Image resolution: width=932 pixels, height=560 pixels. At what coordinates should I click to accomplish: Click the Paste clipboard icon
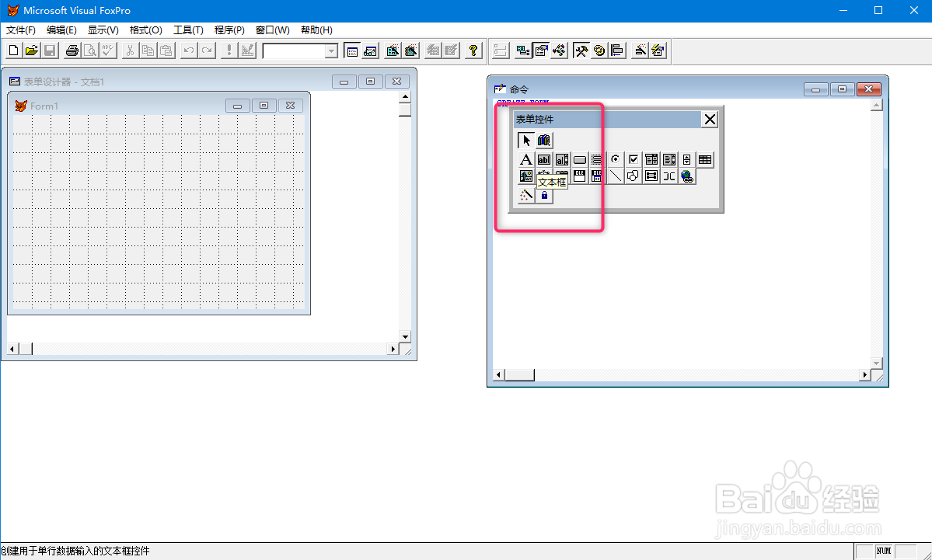(166, 51)
